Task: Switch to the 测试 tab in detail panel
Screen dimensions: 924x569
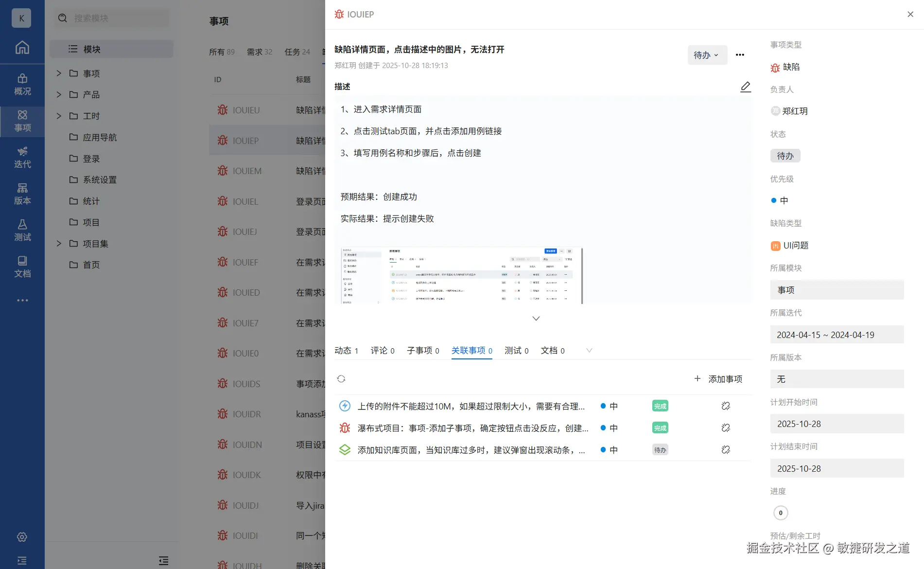Action: [517, 351]
